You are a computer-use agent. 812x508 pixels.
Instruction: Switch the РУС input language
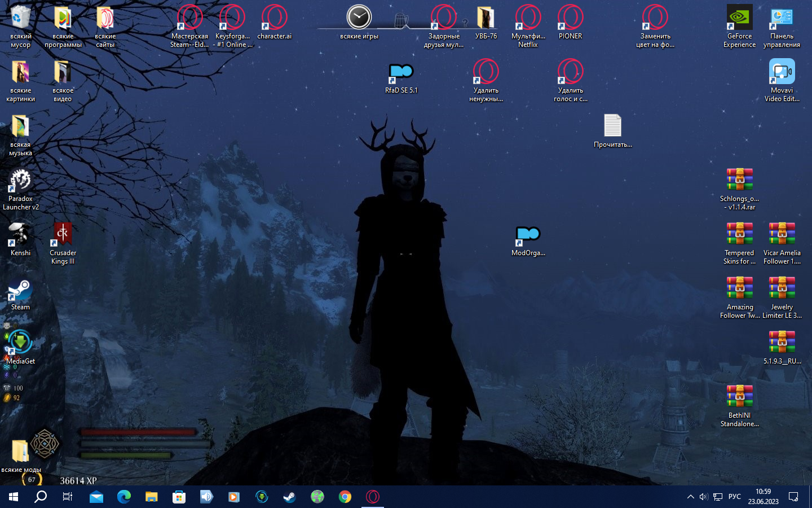[x=735, y=497]
